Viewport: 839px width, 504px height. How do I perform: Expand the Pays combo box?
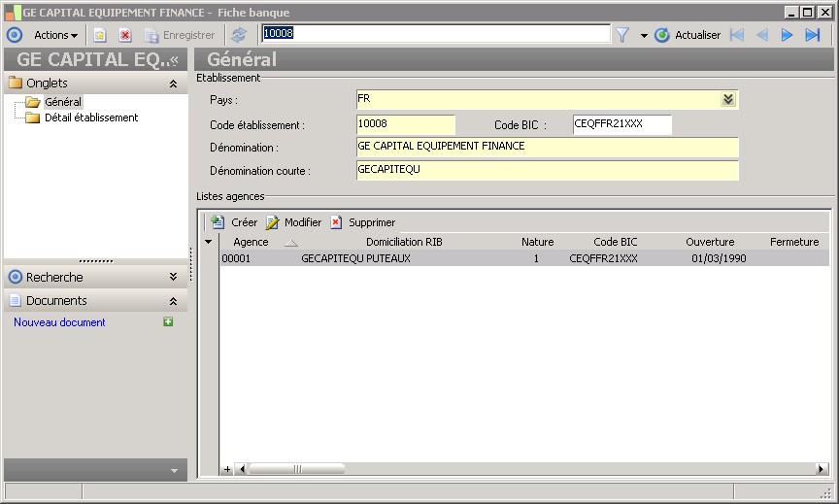[x=728, y=99]
